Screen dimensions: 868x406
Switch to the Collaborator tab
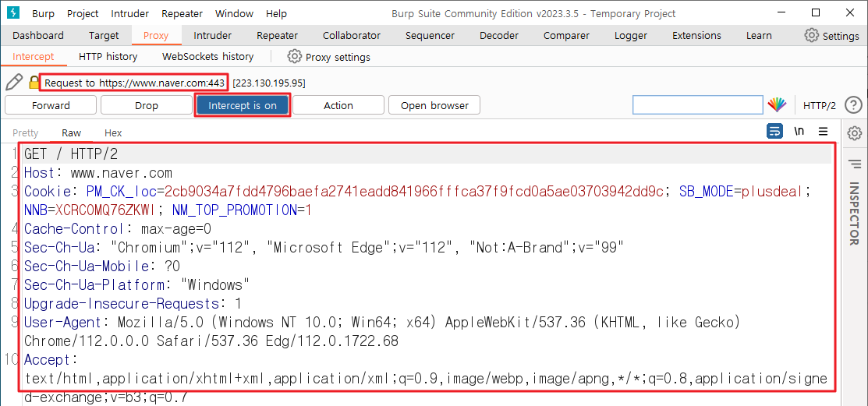352,35
